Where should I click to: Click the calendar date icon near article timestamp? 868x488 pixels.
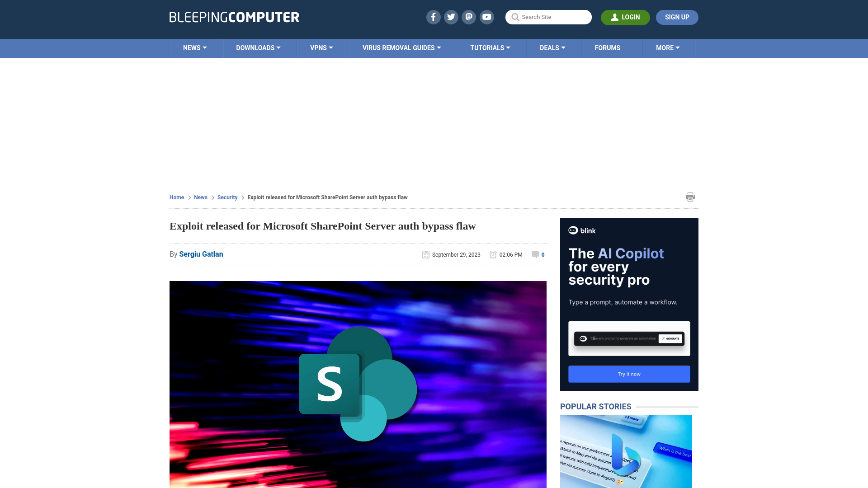[426, 254]
